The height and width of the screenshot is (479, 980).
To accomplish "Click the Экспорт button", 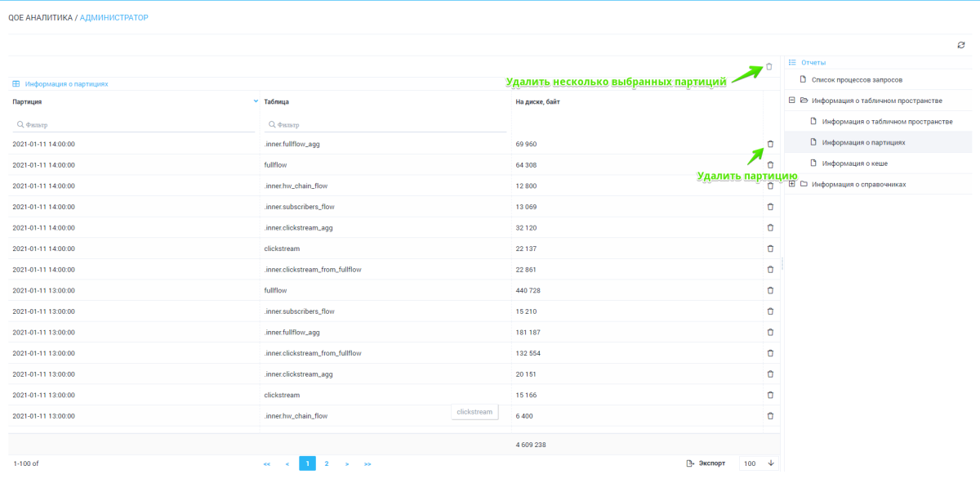I will 706,463.
